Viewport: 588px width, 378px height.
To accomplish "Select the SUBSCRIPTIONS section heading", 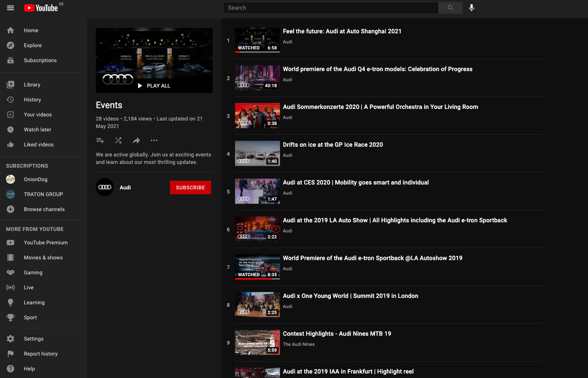I will pos(27,166).
